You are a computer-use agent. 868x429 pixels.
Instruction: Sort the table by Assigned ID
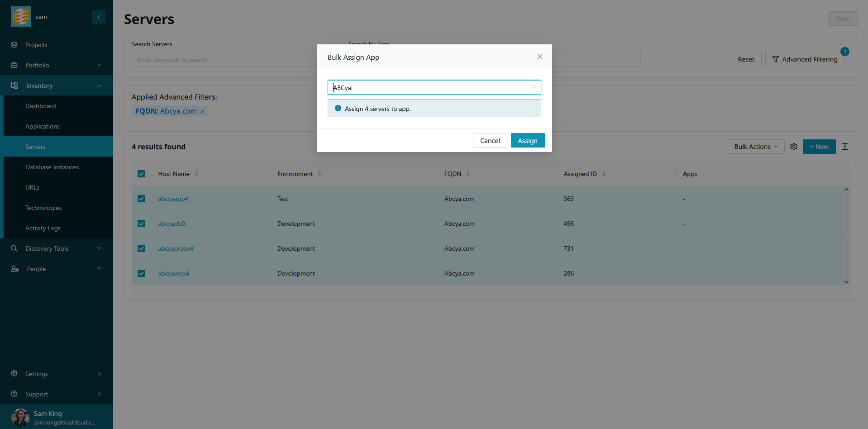coord(604,174)
